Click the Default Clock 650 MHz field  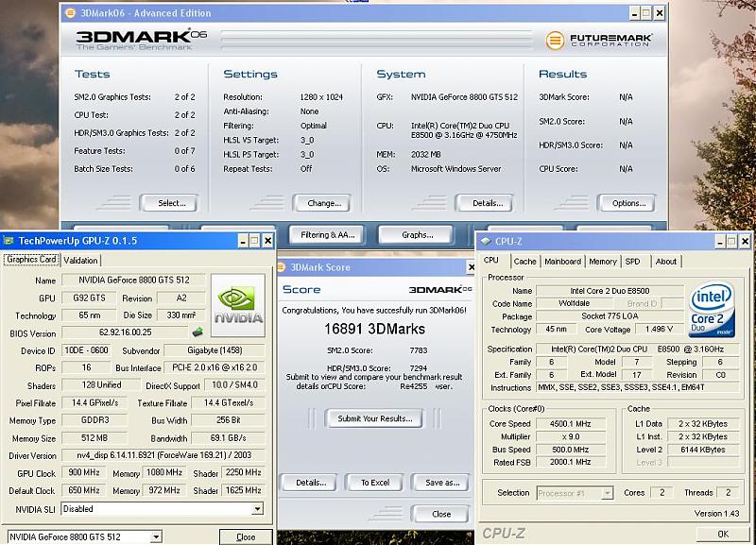tap(84, 490)
